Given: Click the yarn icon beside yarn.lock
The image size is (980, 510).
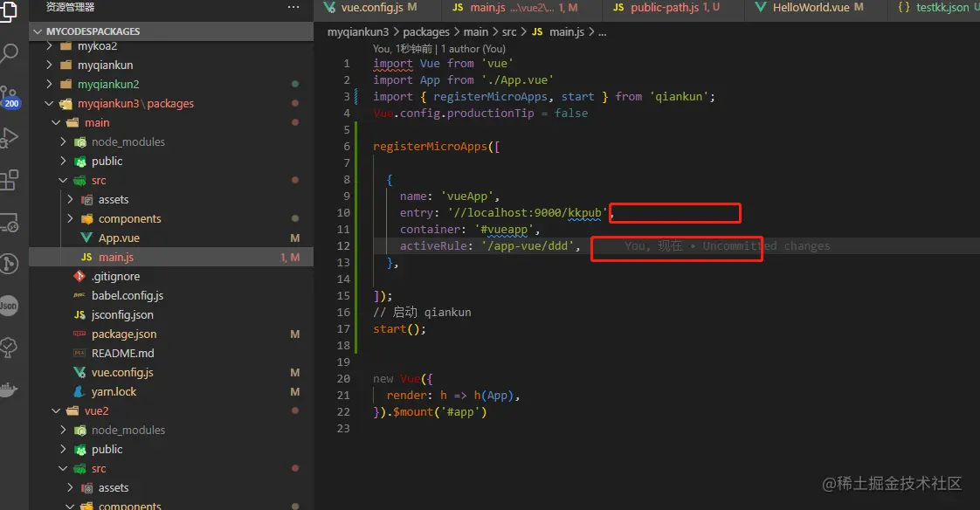Looking at the screenshot, I should point(79,391).
